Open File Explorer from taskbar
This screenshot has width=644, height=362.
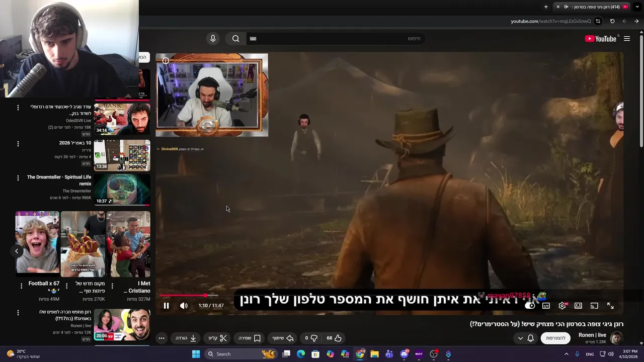point(374,354)
